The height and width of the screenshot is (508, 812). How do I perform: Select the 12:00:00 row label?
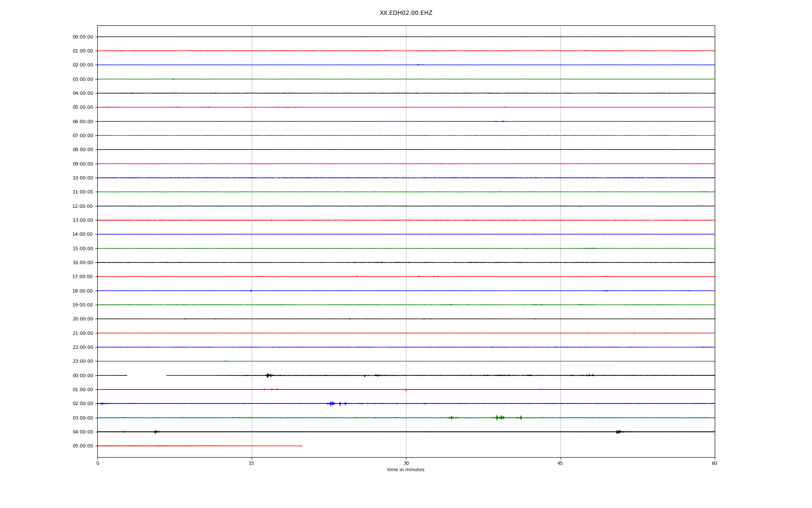(x=83, y=206)
